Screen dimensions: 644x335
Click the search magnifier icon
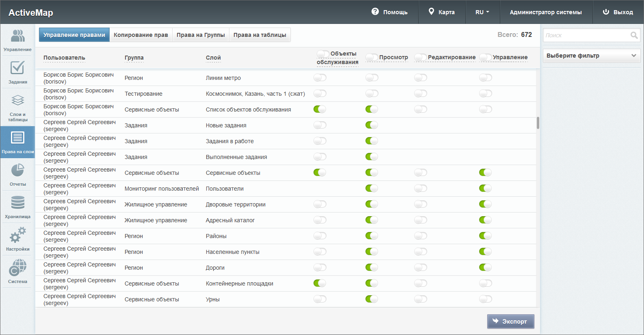click(x=634, y=35)
